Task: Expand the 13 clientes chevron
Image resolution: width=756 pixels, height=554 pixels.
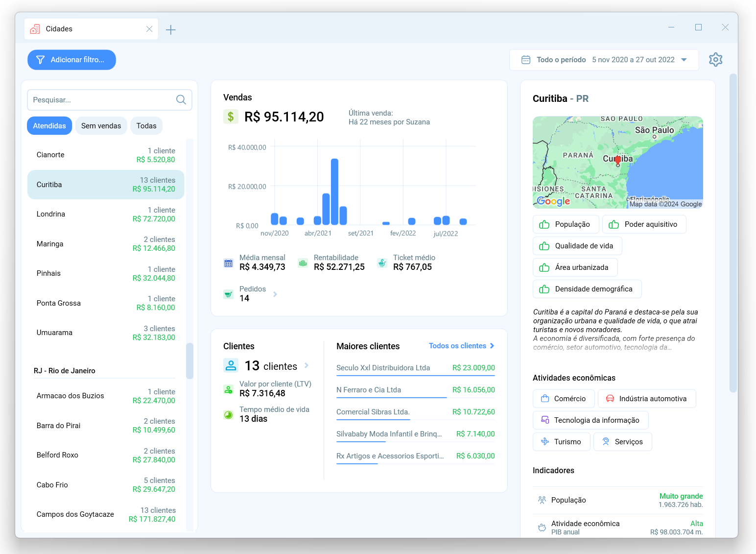Action: coord(307,365)
